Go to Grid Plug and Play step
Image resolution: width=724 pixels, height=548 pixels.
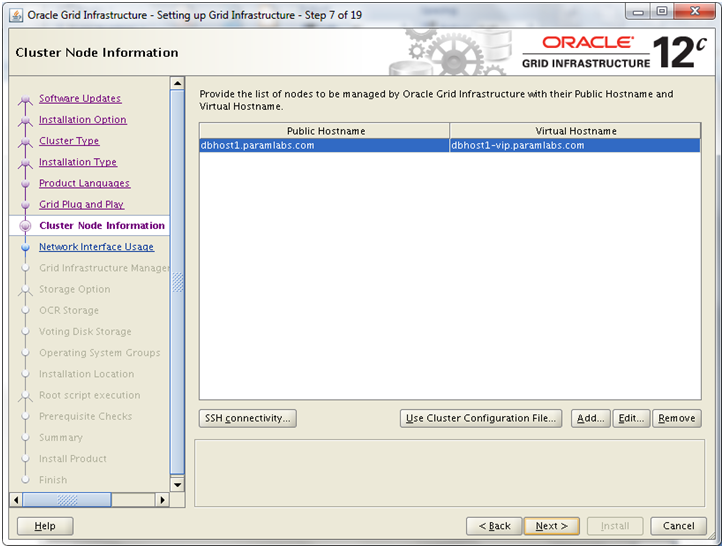(81, 204)
